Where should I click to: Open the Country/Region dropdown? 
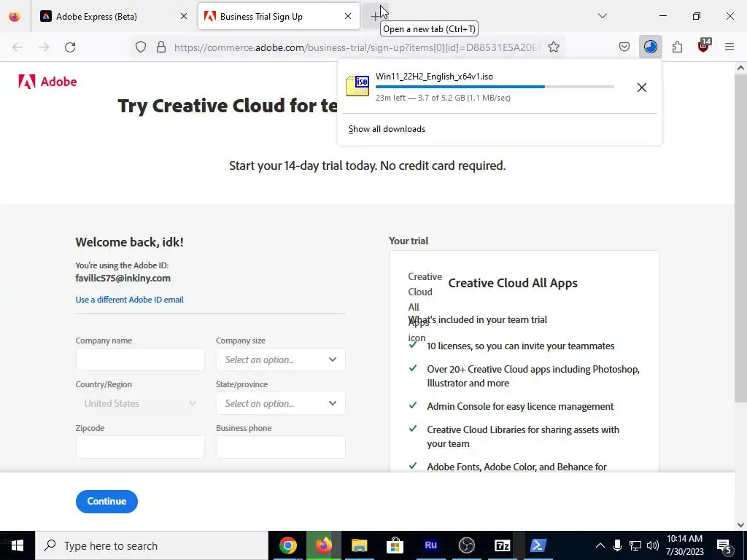140,403
